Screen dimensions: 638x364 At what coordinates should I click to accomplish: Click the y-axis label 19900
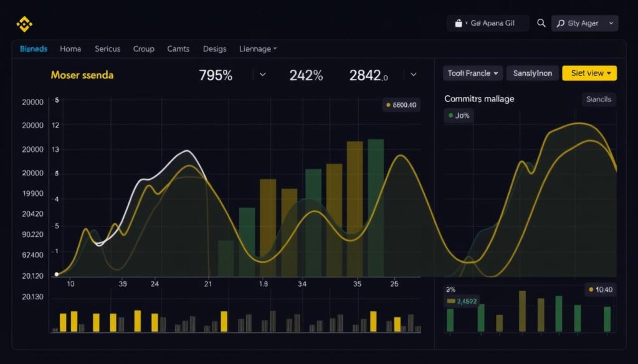click(32, 194)
